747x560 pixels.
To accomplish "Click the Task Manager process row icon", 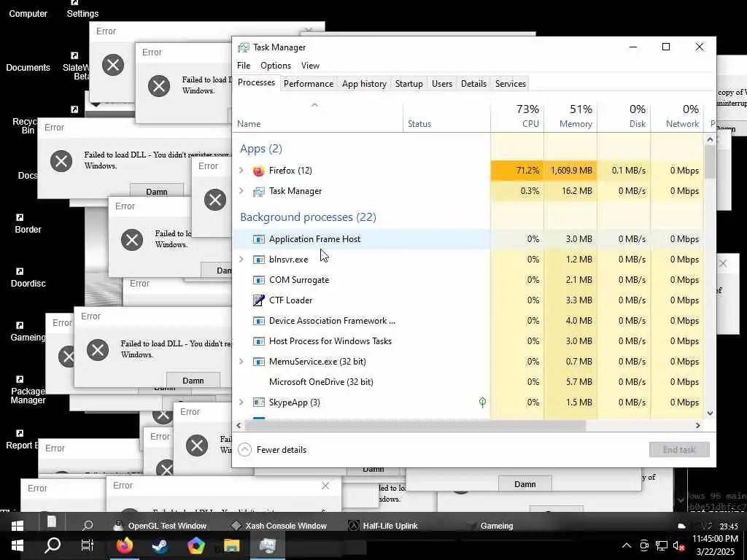I will [x=259, y=191].
